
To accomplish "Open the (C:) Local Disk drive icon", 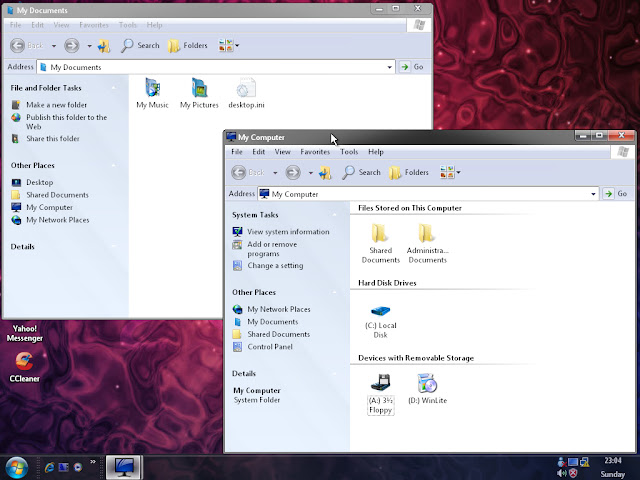I will coord(380,312).
